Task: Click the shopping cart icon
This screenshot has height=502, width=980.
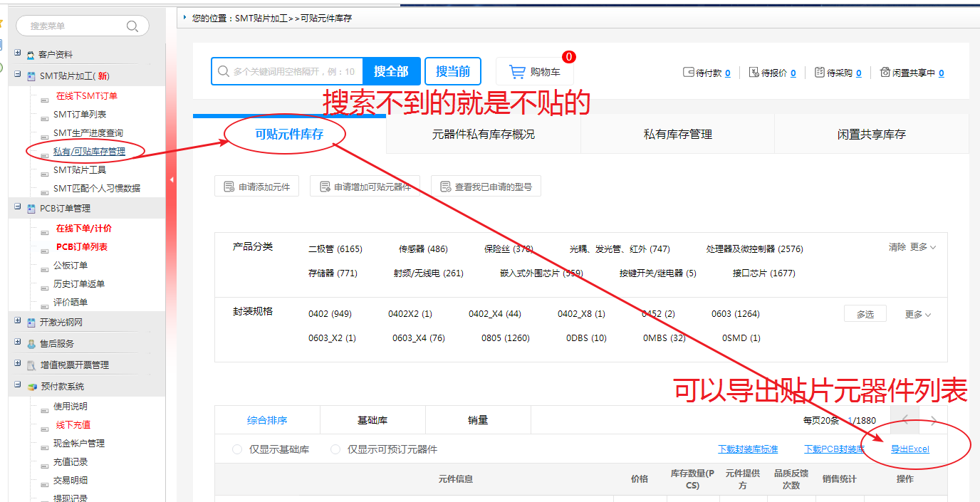Action: pyautogui.click(x=516, y=72)
